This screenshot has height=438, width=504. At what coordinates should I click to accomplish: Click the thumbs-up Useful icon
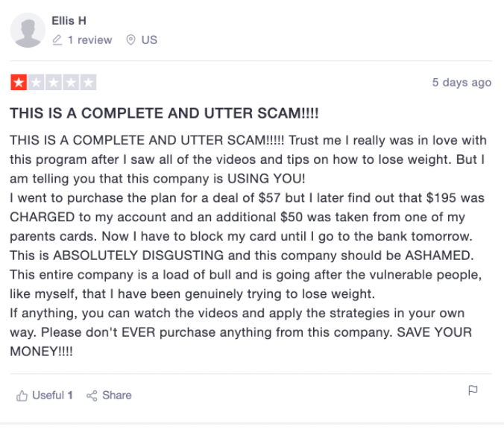[22, 396]
